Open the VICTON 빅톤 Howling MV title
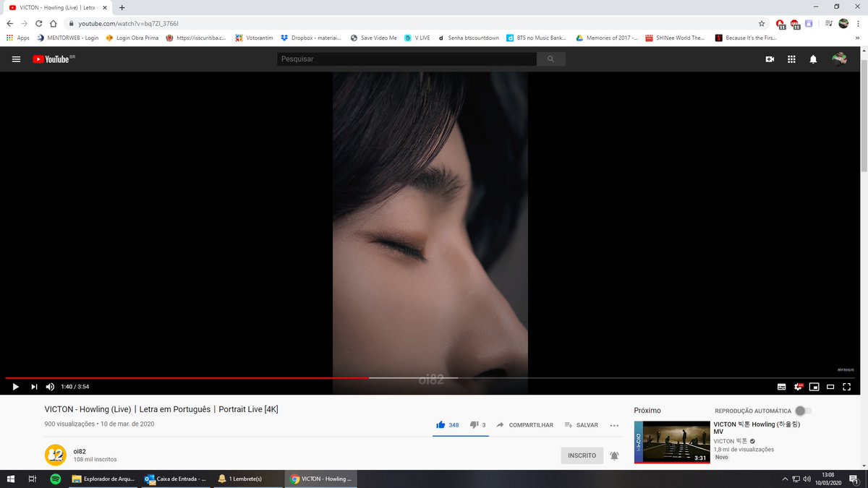The height and width of the screenshot is (488, 868). (757, 428)
